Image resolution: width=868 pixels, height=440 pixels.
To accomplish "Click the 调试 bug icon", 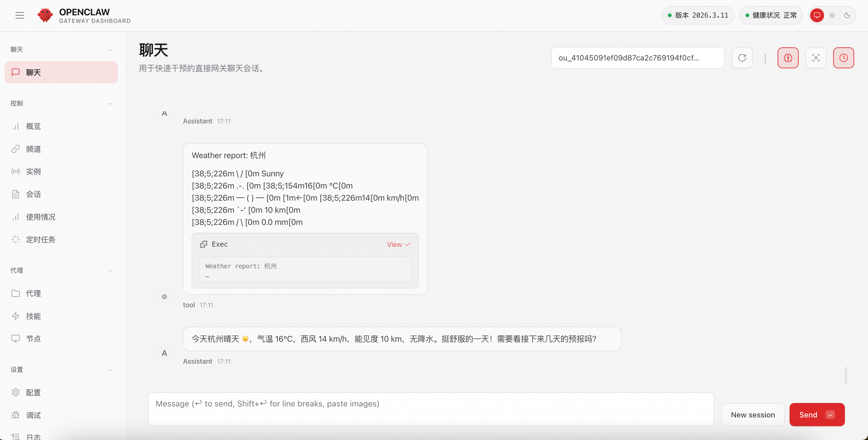I will coord(16,415).
